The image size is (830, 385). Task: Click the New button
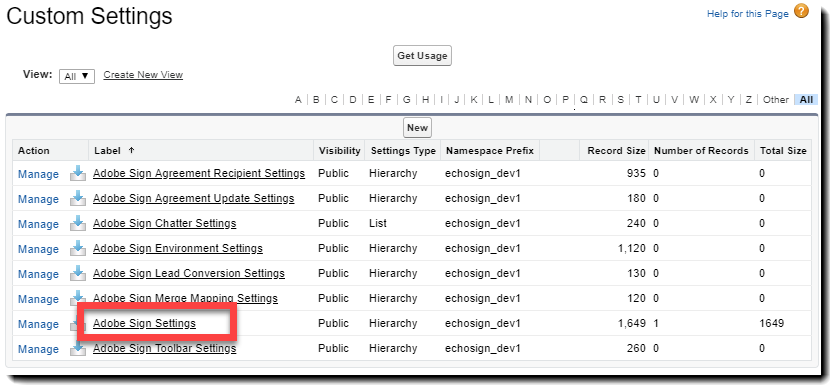pyautogui.click(x=417, y=128)
